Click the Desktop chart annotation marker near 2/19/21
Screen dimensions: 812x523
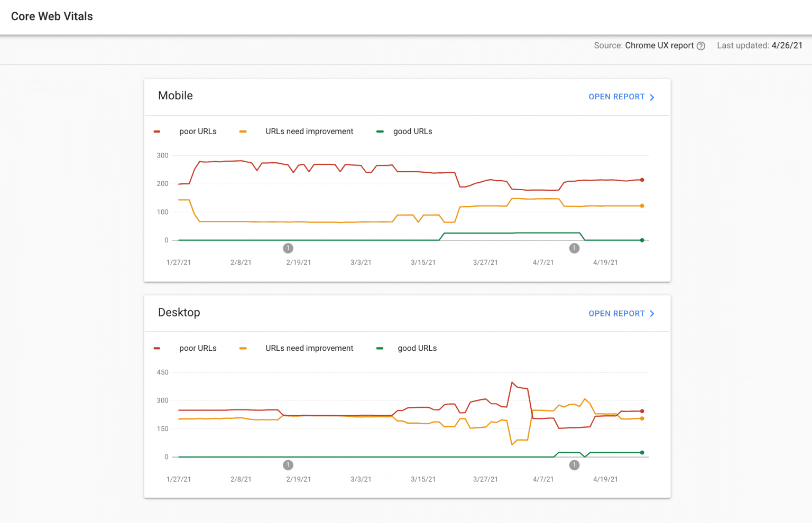(x=288, y=465)
